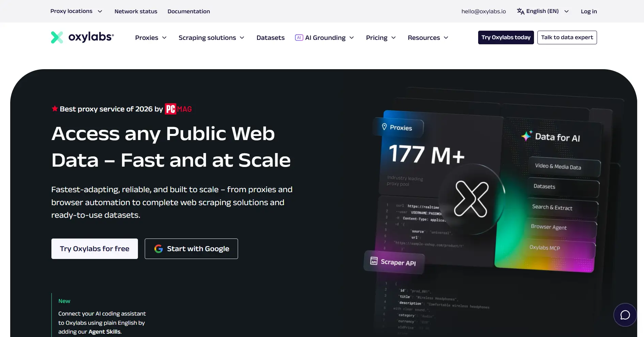Click the Datasets card in the graphic
The width and height of the screenshot is (644, 337).
tap(564, 187)
